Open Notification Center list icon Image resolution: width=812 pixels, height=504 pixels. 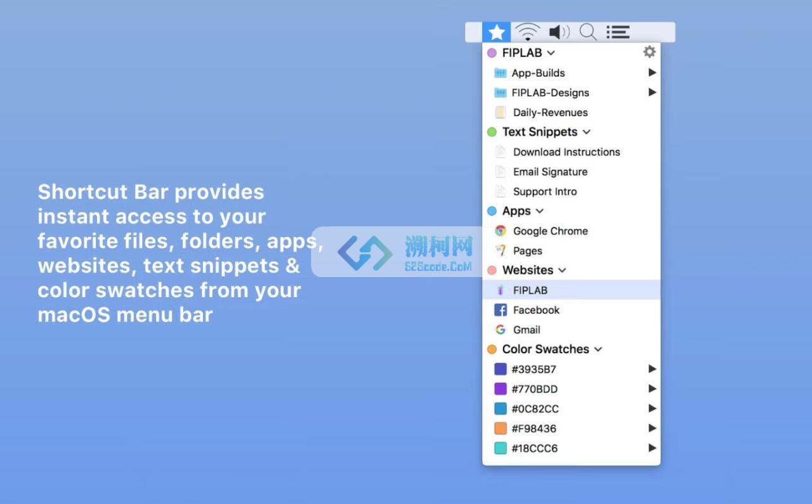618,32
